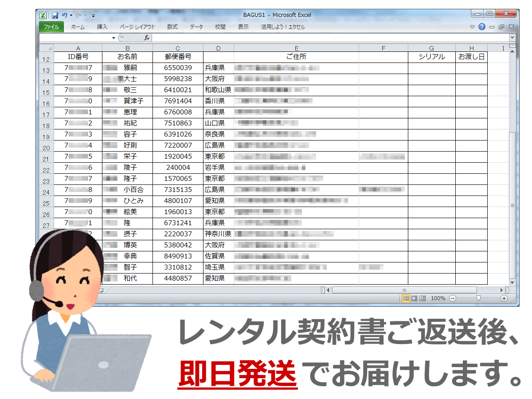The height and width of the screenshot is (399, 532).
Task: Open the Name Box dropdown arrow
Action: point(114,38)
